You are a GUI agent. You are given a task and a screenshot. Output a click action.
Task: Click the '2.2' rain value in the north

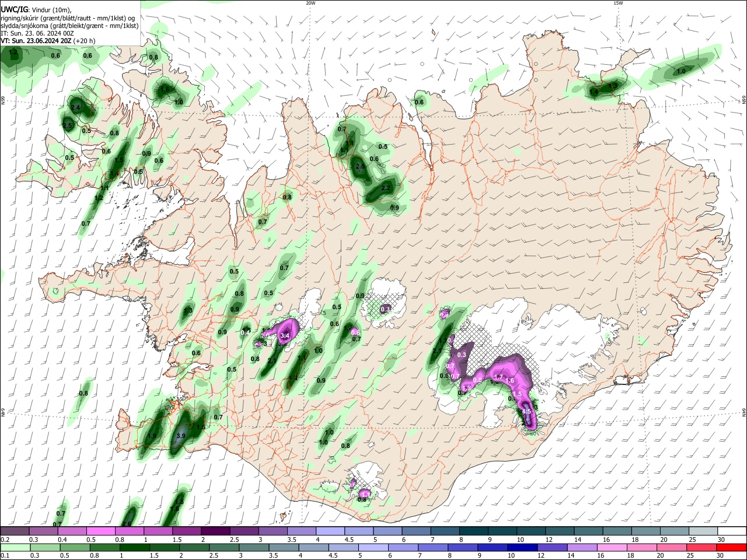pos(386,188)
